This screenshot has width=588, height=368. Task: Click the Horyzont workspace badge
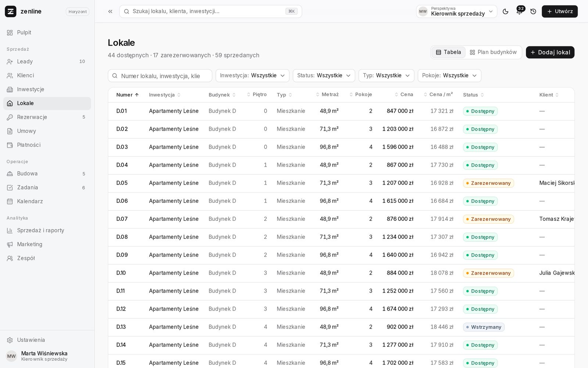tap(78, 12)
